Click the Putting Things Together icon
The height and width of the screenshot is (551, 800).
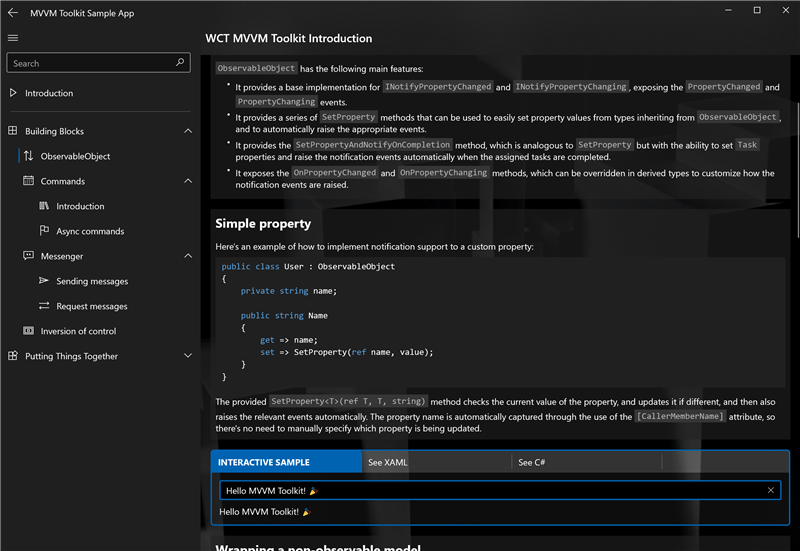(x=13, y=356)
